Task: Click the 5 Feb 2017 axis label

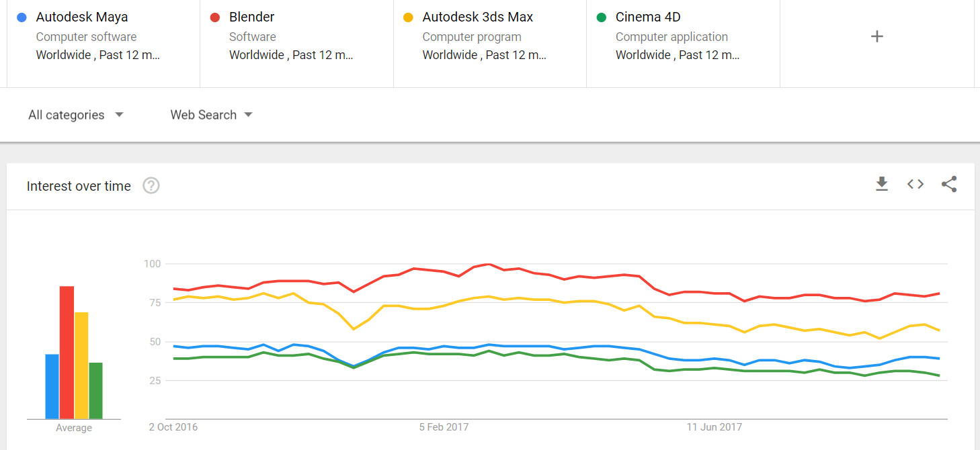Action: 444,427
